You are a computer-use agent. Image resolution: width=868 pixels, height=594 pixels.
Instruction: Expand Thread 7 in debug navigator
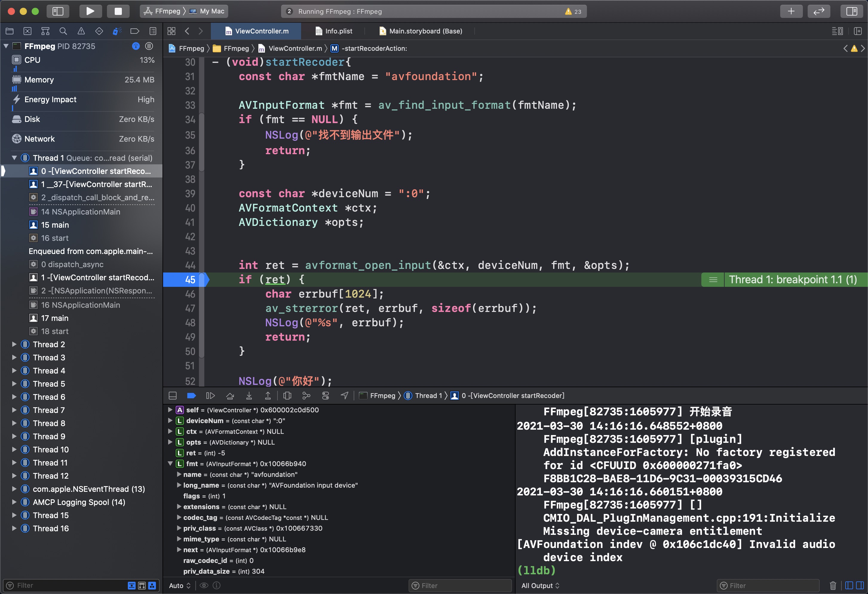pyautogui.click(x=14, y=410)
